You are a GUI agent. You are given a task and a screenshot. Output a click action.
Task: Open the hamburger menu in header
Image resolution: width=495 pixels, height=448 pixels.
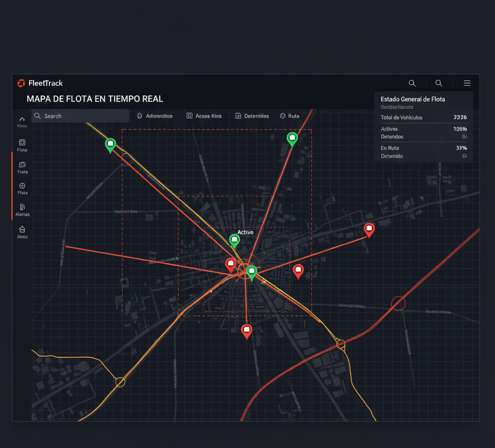pos(467,83)
